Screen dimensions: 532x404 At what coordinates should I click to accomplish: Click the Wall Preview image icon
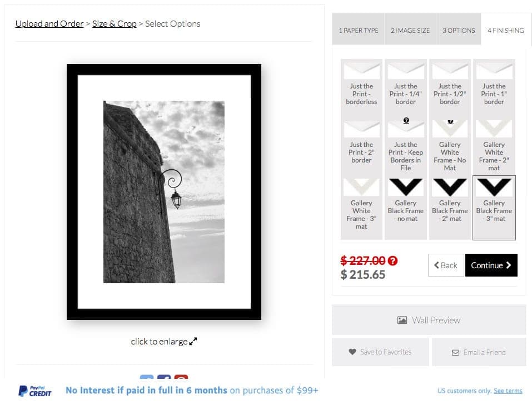coord(402,320)
